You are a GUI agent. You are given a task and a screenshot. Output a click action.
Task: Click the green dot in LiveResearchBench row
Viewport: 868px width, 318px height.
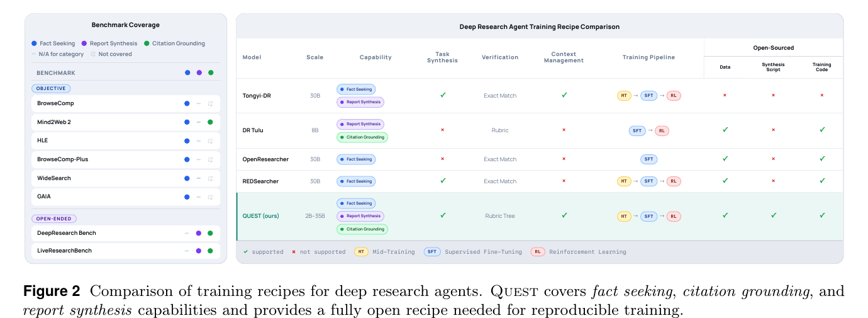point(210,251)
